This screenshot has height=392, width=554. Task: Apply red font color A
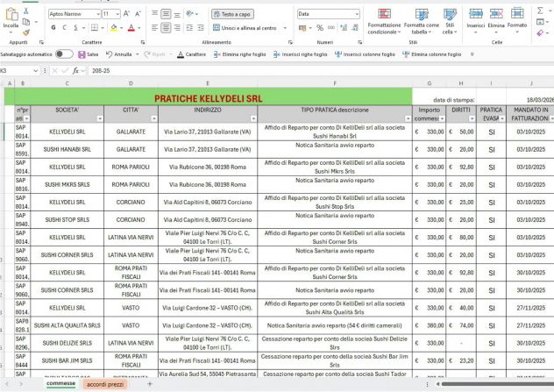coord(131,27)
